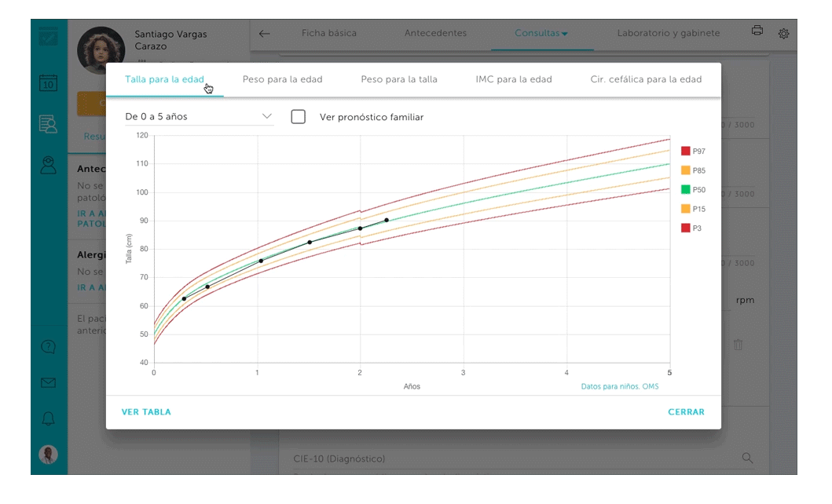Viewport: 832px width, 504px height.
Task: Click the P15 legend orange swatch
Action: pos(686,209)
